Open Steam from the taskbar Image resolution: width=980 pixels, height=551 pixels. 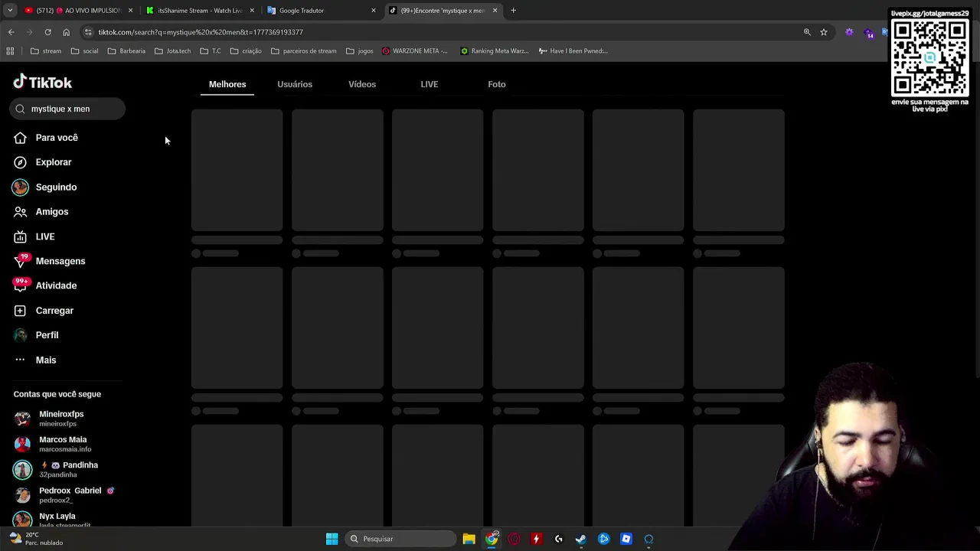[x=581, y=539]
